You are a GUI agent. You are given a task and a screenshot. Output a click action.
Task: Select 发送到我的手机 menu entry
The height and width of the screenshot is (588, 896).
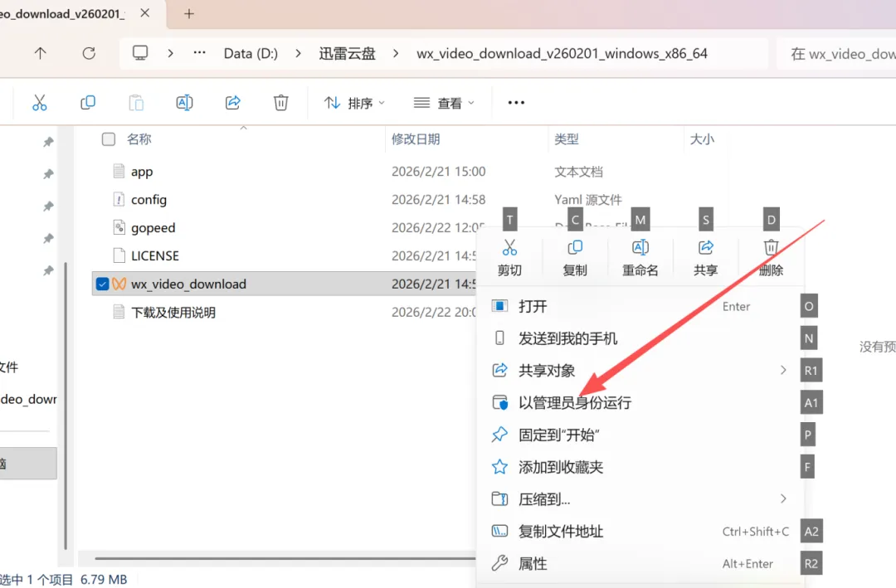640,338
